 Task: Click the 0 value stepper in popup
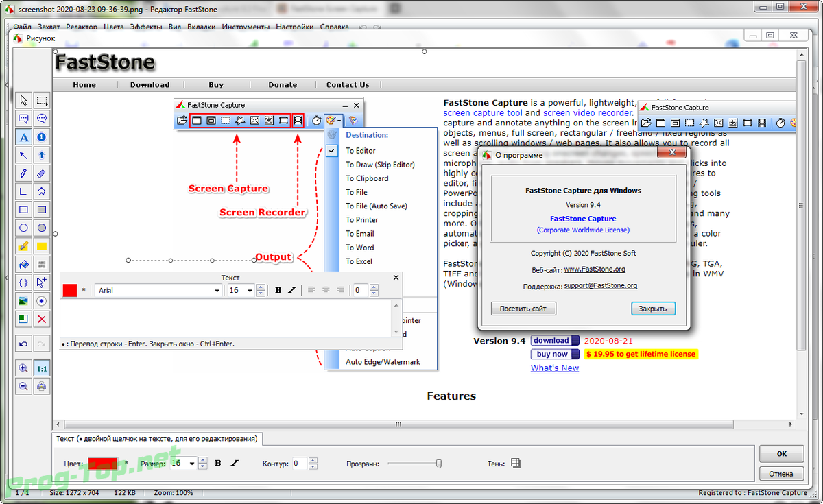[x=373, y=291]
